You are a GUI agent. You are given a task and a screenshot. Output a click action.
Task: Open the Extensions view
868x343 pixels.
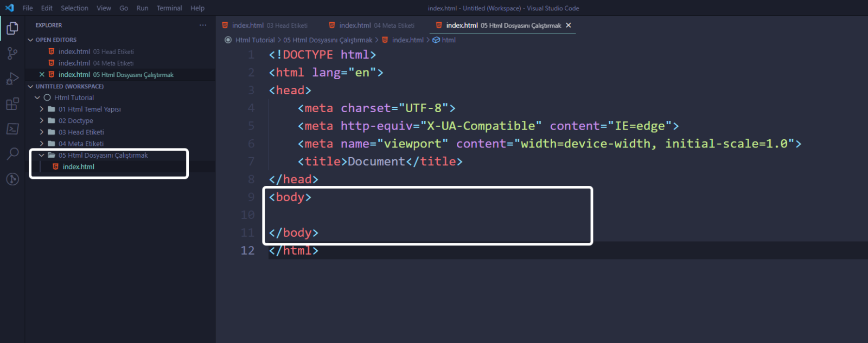coord(12,104)
